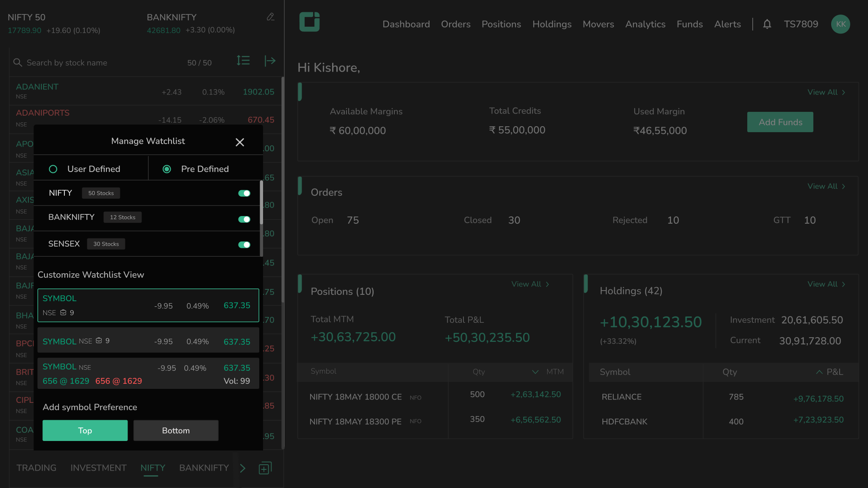Click the watchlist panel scrollbar
The width and height of the screenshot is (868, 488).
coord(283,190)
